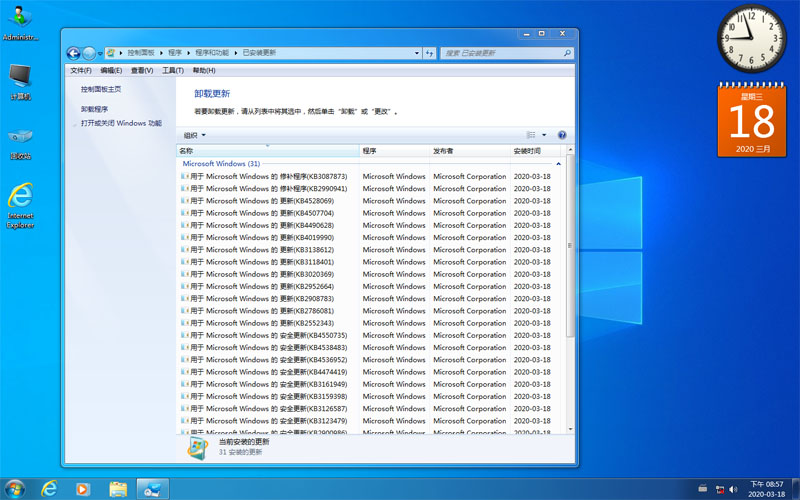
Task: Open the Windows Start orb
Action: 14,489
